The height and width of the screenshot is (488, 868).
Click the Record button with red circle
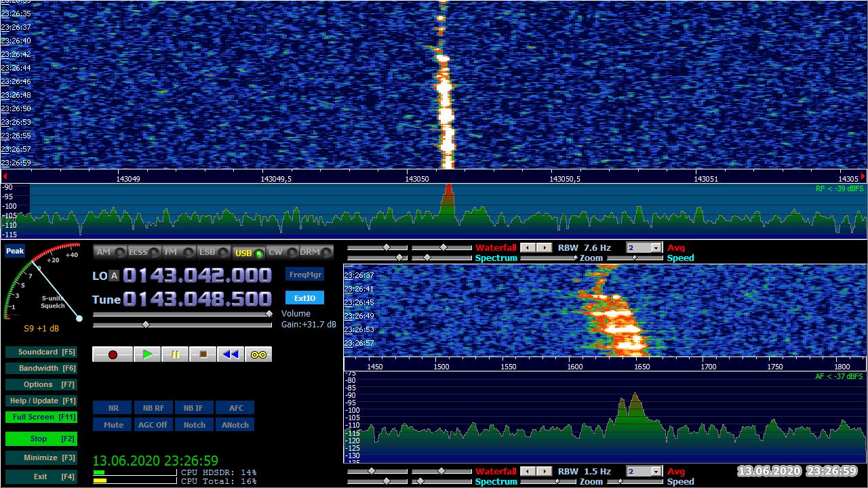[113, 354]
